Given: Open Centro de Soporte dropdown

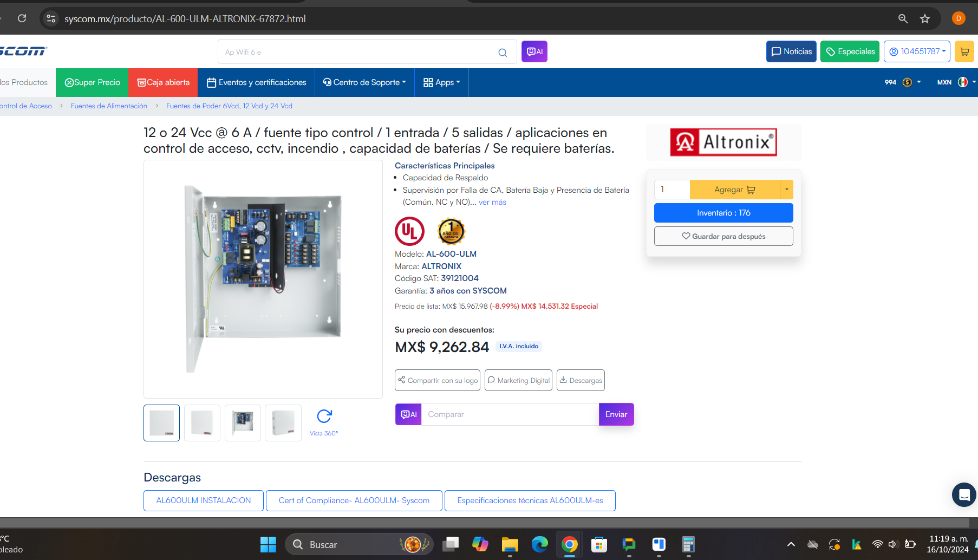Looking at the screenshot, I should pos(364,82).
